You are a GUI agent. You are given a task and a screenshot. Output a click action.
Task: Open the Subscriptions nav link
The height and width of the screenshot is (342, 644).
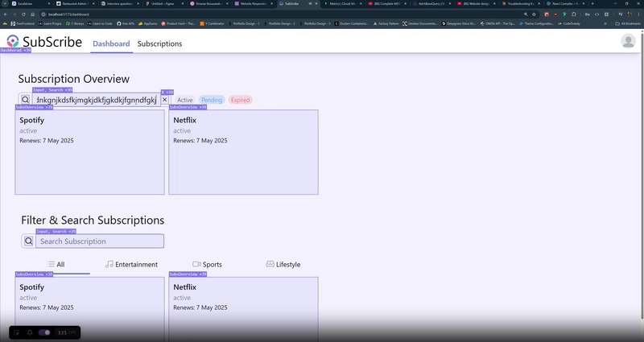pos(159,43)
